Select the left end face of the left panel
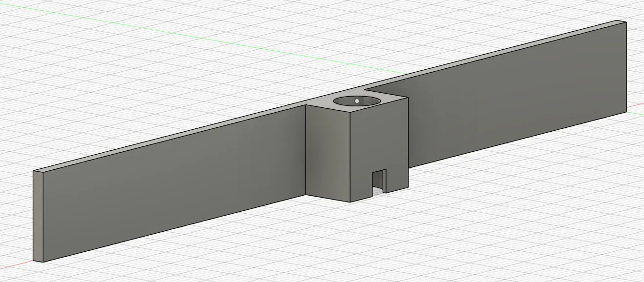This screenshot has width=644, height=282. 38,215
